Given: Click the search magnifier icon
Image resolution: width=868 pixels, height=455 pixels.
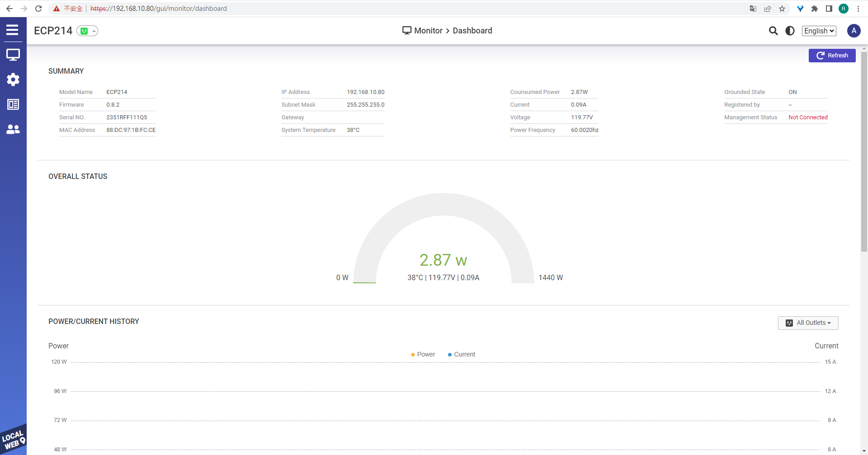Looking at the screenshot, I should click(773, 31).
